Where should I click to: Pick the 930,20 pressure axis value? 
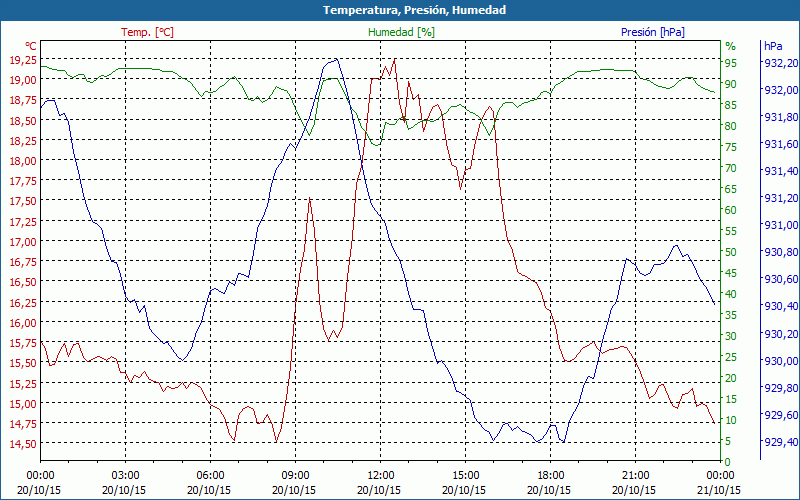(780, 334)
